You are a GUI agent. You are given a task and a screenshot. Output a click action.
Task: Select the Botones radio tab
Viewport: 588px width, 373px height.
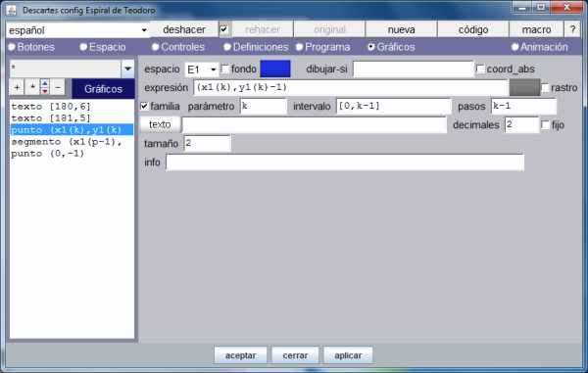point(31,47)
